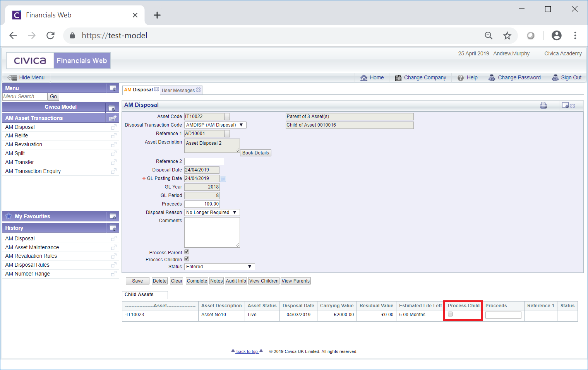Click into the Menu Search field
Screen dimensions: 588x370
click(25, 97)
